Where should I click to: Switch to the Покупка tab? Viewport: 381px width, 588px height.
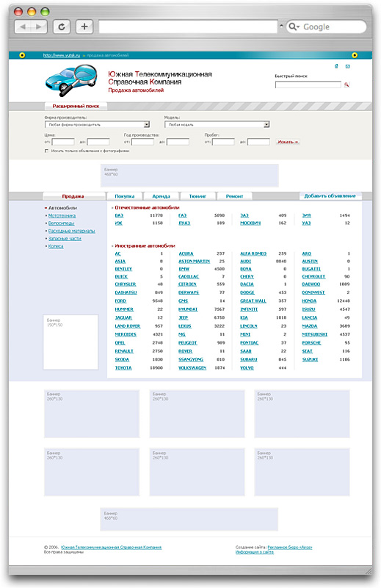point(125,196)
